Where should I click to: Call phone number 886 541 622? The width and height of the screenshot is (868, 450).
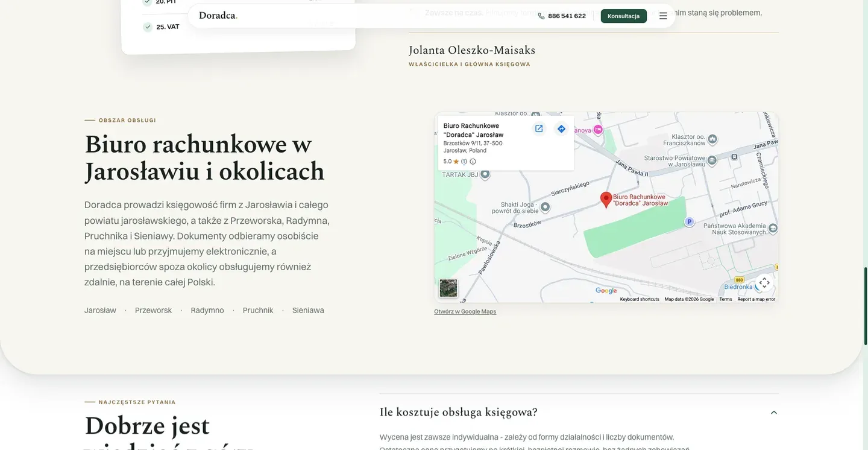(x=567, y=16)
